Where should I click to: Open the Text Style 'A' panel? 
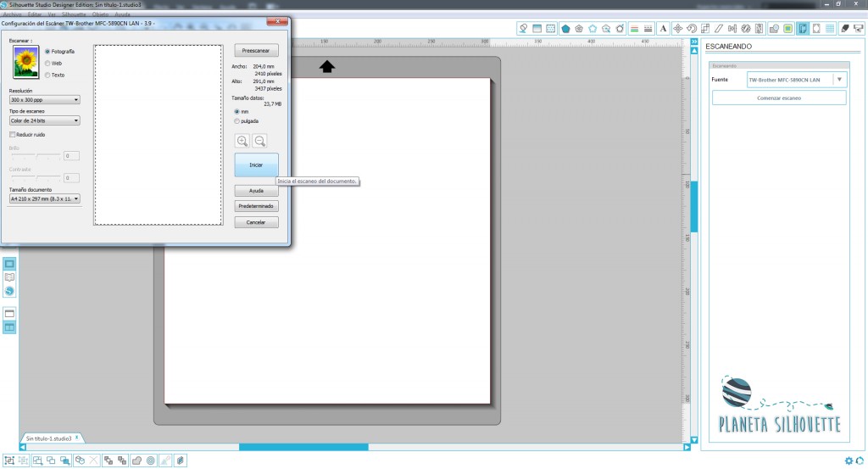pyautogui.click(x=663, y=29)
